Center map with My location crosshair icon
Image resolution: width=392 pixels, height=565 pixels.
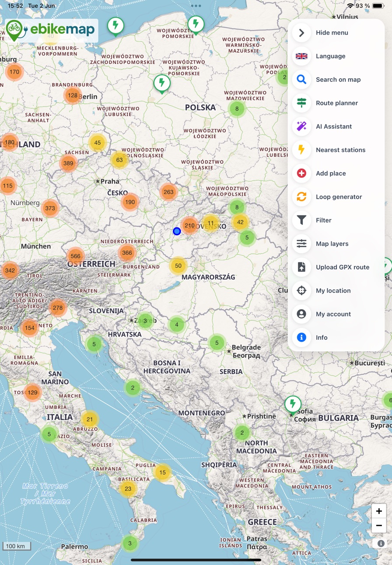pos(301,290)
